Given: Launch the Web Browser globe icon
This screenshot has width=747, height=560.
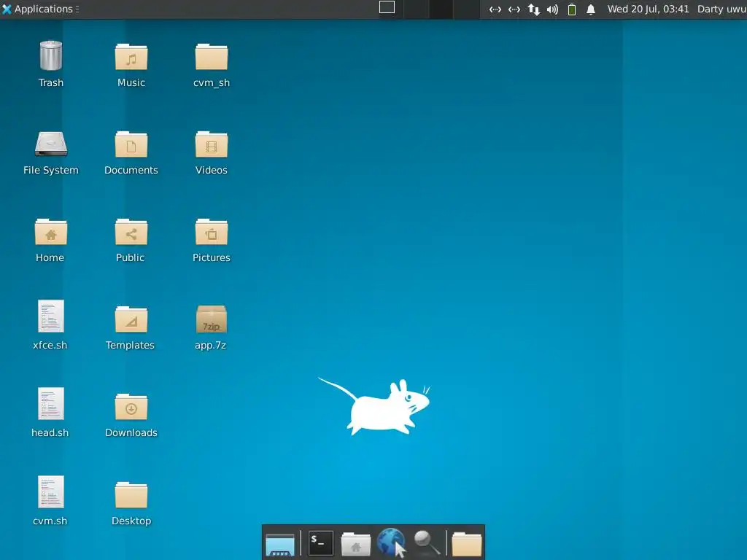Looking at the screenshot, I should [392, 542].
